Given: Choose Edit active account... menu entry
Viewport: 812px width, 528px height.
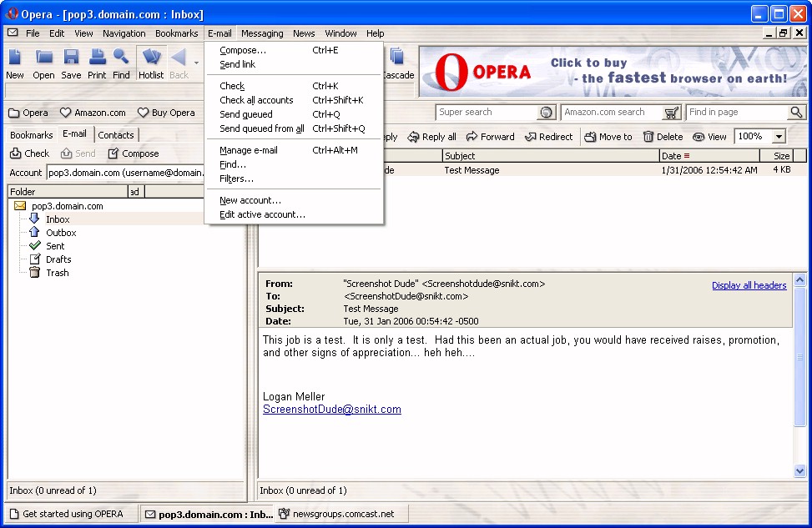Looking at the screenshot, I should (x=294, y=214).
